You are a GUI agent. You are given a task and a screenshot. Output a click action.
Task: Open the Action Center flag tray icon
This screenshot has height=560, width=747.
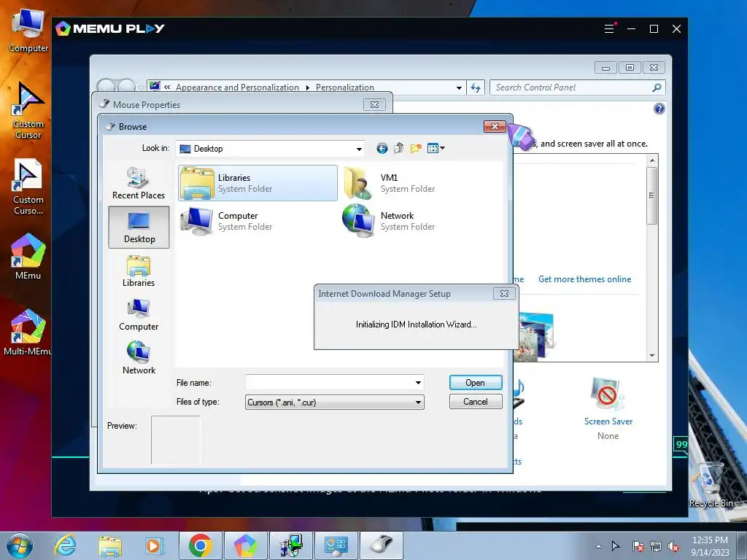tap(638, 546)
